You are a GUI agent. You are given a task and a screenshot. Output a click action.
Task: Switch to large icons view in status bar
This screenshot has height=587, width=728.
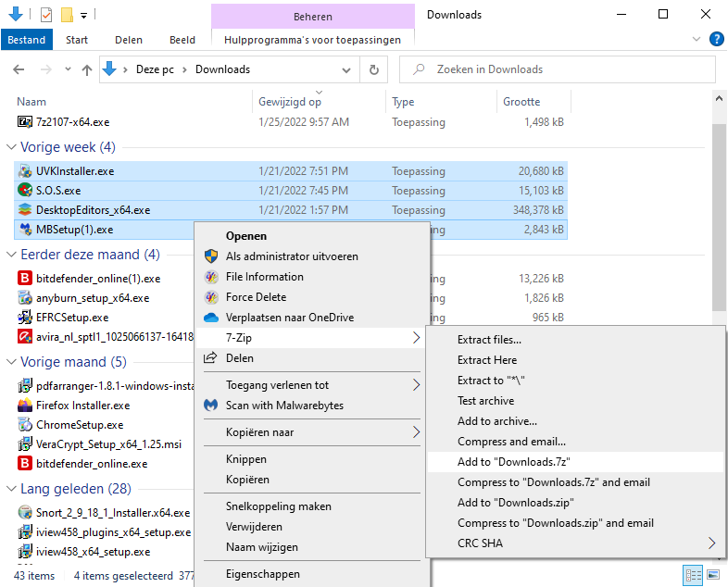712,575
